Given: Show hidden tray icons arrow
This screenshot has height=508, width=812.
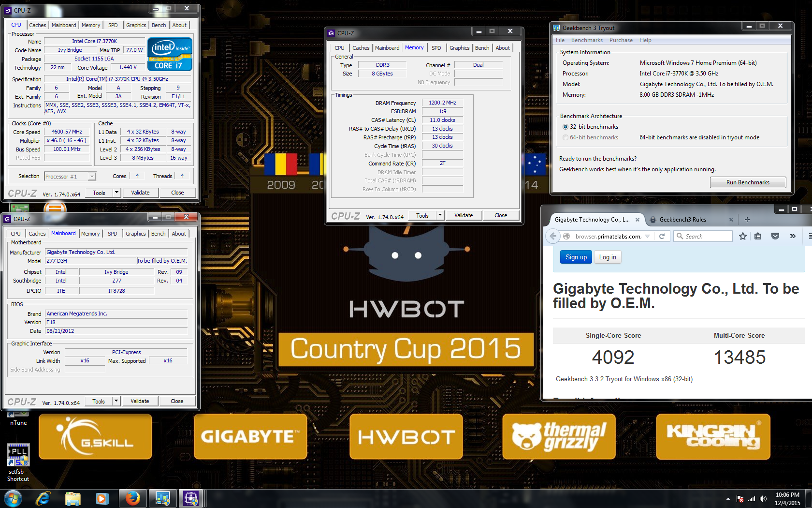Looking at the screenshot, I should 728,499.
